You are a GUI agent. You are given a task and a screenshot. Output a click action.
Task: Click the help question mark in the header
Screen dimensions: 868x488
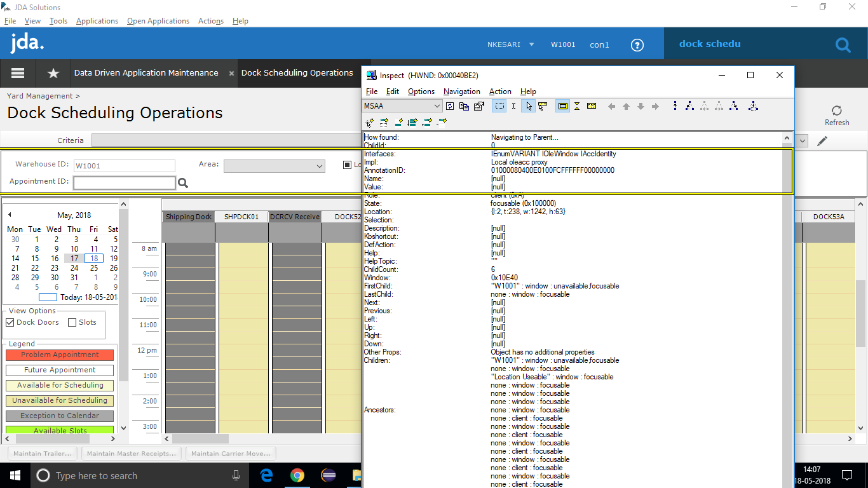click(x=637, y=45)
